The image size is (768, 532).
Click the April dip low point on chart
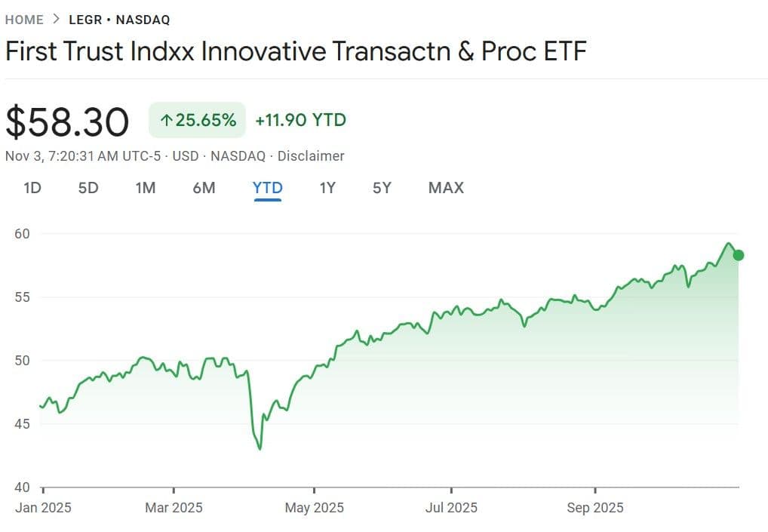point(260,449)
